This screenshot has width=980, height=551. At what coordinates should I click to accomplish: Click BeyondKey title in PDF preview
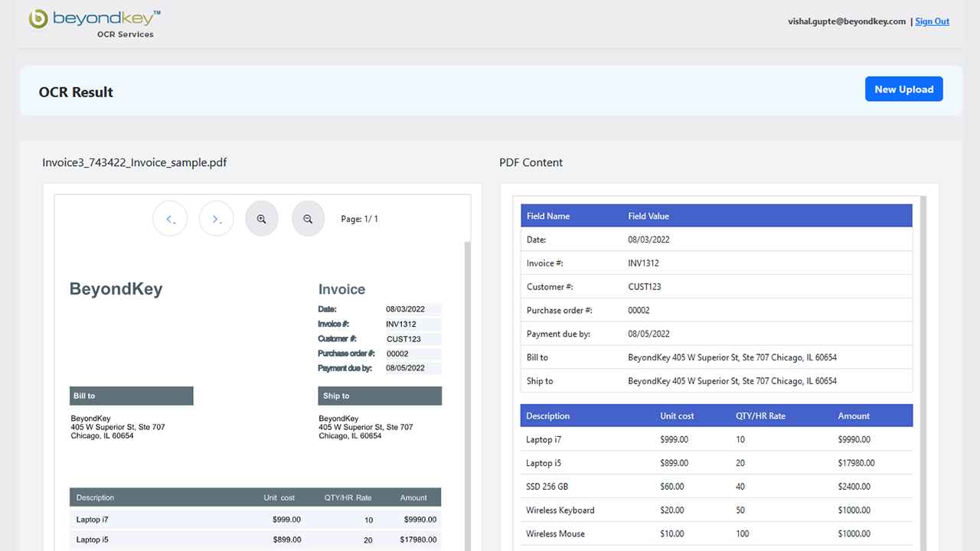point(116,289)
